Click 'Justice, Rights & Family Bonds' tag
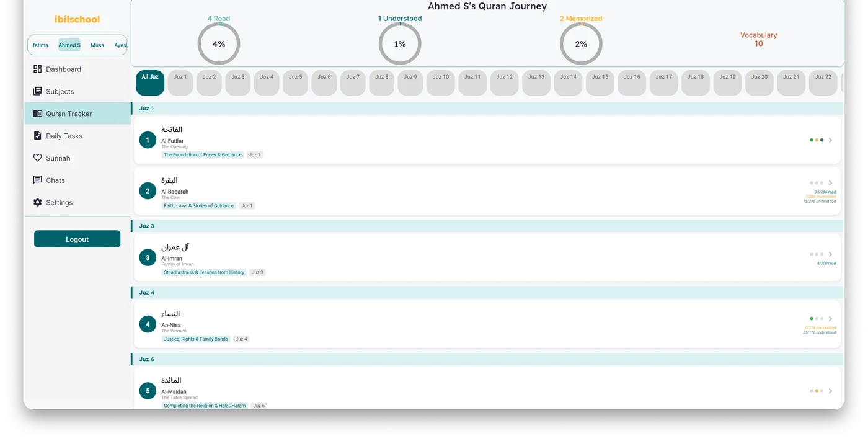The width and height of the screenshot is (868, 441). (196, 339)
